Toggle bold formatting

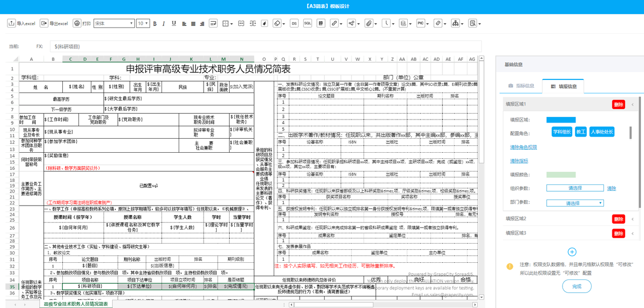[x=155, y=23]
